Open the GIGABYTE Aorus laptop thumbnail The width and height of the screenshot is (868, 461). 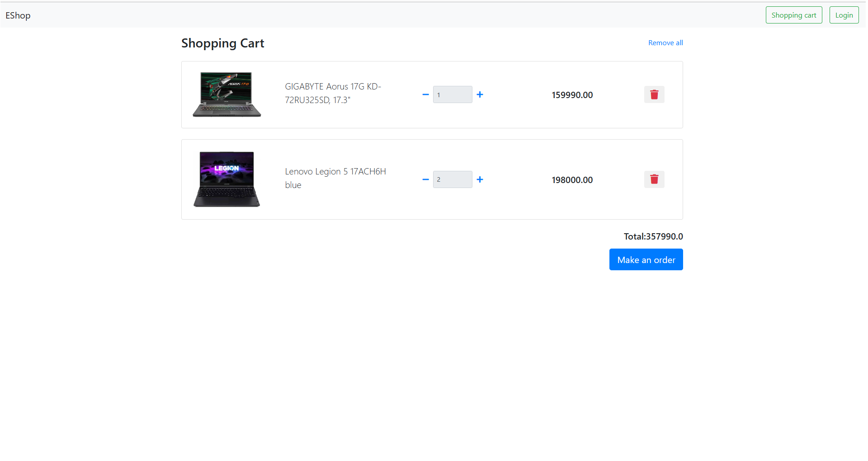click(227, 94)
